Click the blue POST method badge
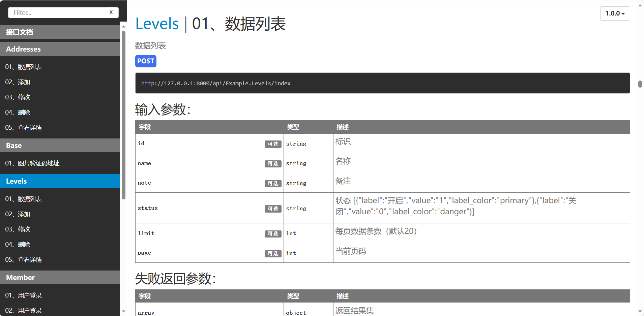The width and height of the screenshot is (644, 316). click(146, 61)
